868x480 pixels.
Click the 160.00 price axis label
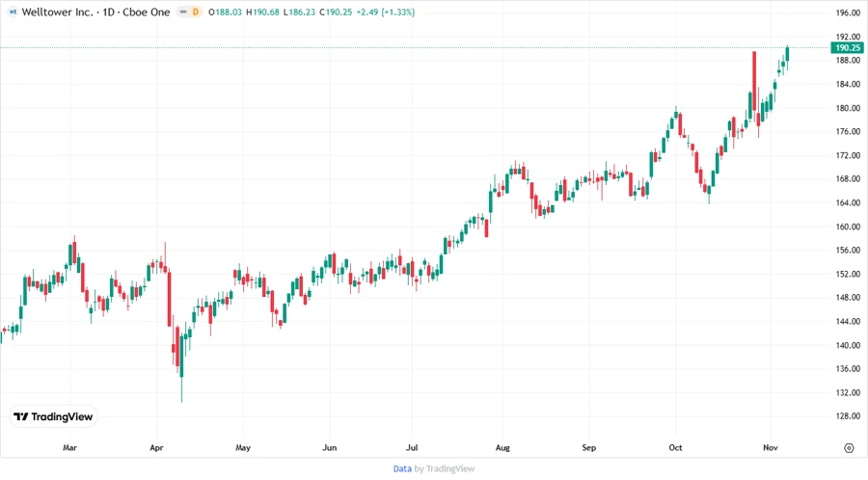(848, 227)
